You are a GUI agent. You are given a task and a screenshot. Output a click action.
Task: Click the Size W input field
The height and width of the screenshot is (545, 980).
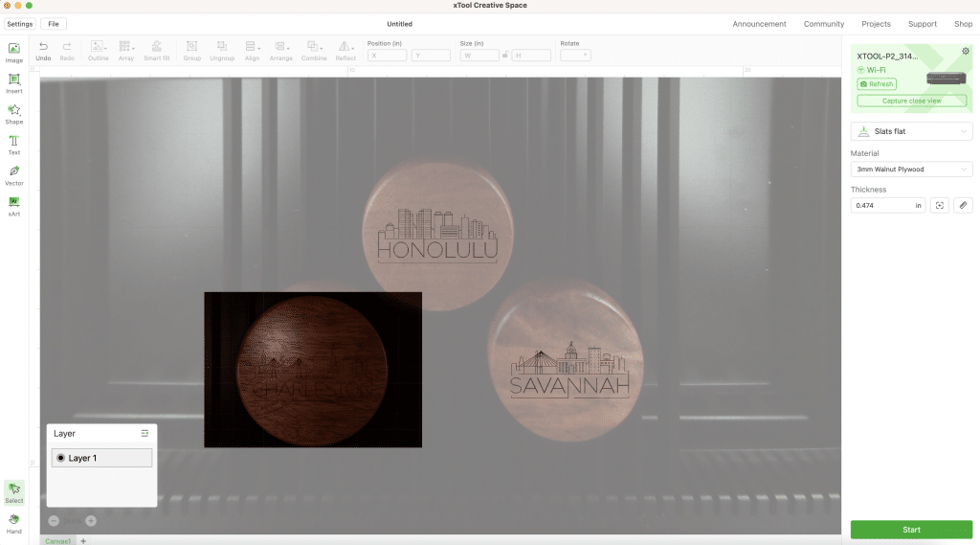click(479, 55)
